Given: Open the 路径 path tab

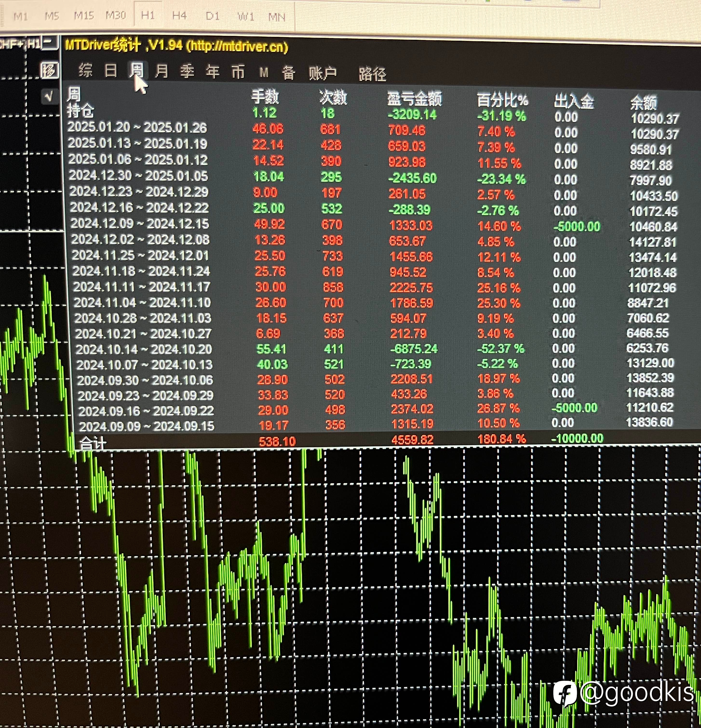Looking at the screenshot, I should pos(372,75).
